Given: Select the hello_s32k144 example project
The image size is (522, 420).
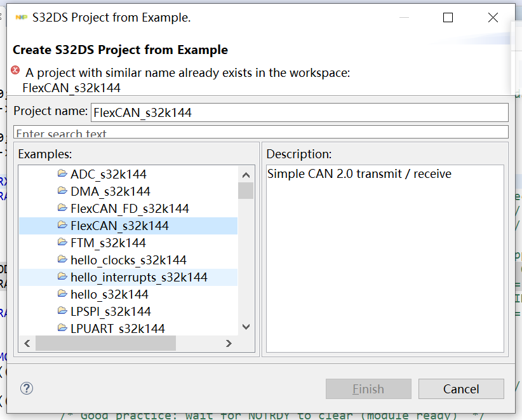Looking at the screenshot, I should pos(109,294).
